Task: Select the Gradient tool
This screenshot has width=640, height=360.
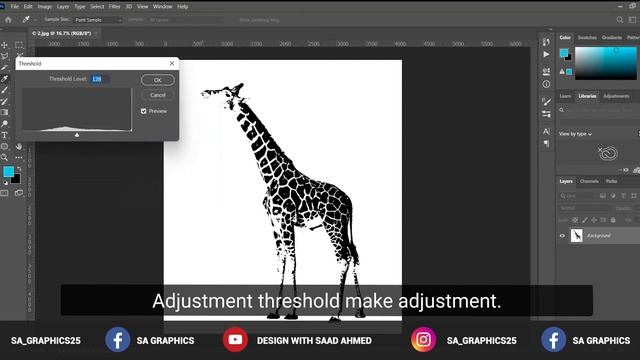Action: pos(4,112)
